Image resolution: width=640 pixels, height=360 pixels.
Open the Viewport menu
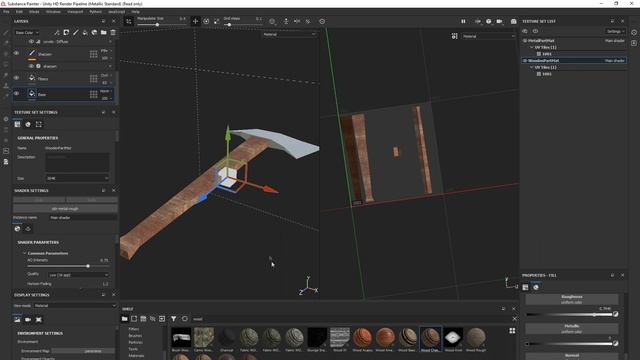pos(75,12)
